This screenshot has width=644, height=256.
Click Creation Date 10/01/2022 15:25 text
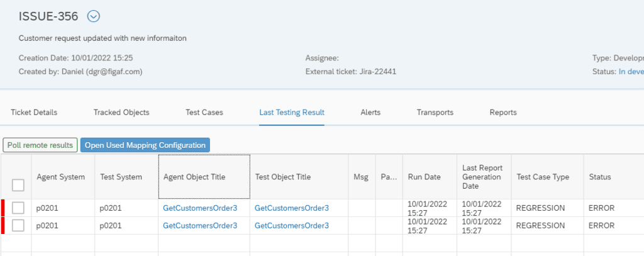(x=75, y=58)
